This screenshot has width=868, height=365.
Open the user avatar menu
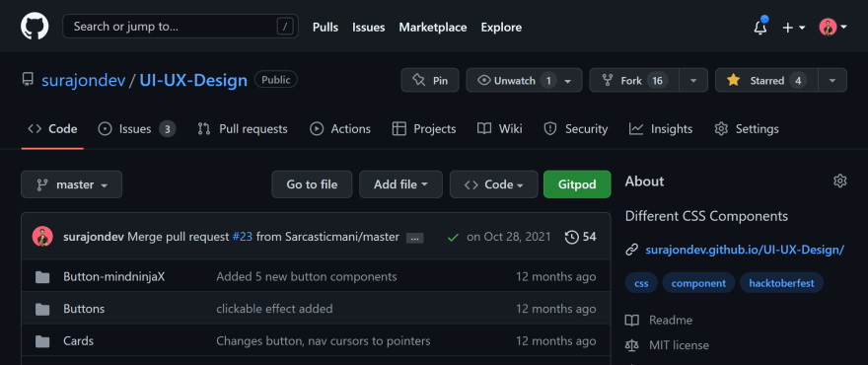click(832, 28)
